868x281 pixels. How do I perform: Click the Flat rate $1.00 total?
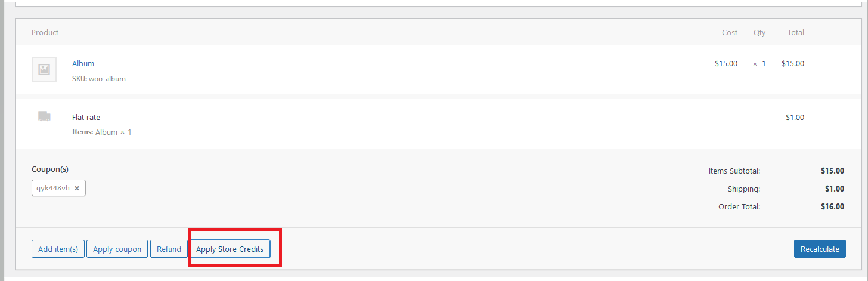[x=795, y=118]
